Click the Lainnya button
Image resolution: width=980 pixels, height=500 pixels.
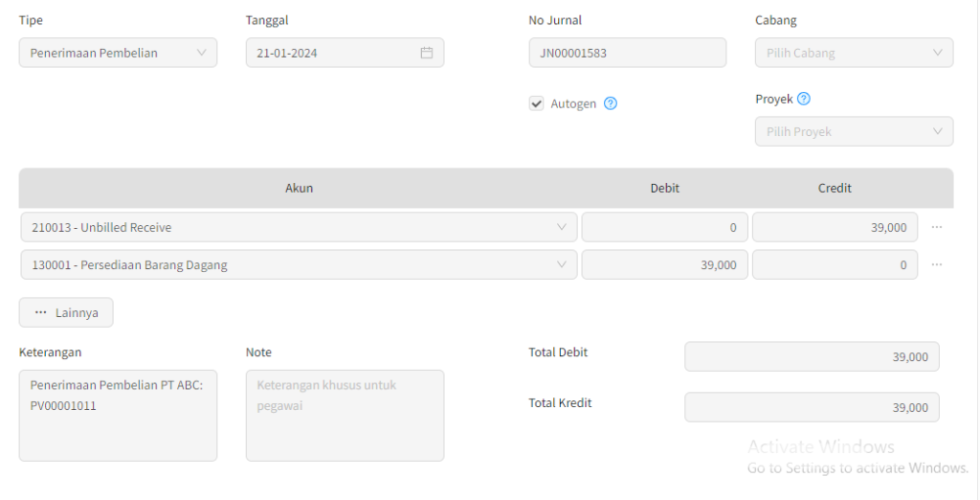(x=66, y=312)
